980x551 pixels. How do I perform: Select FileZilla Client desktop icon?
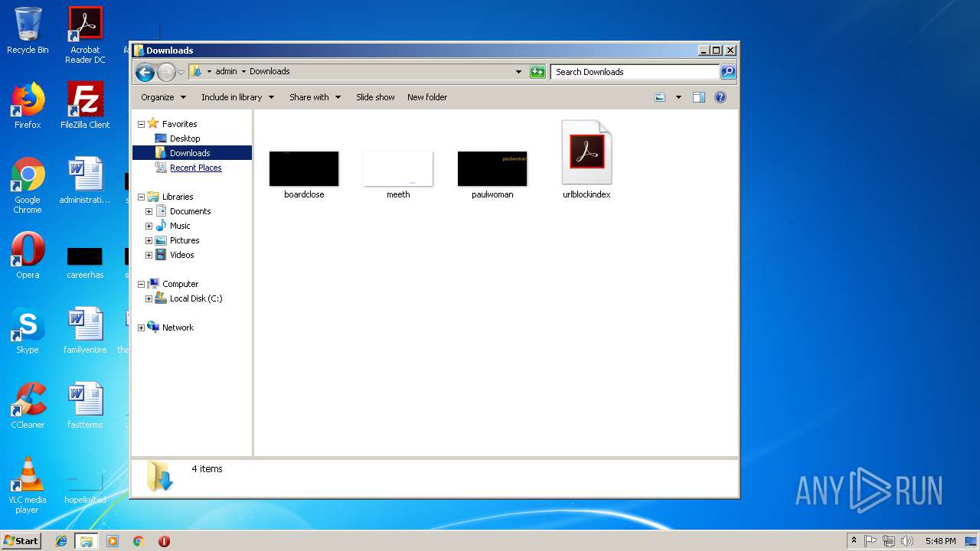(85, 106)
